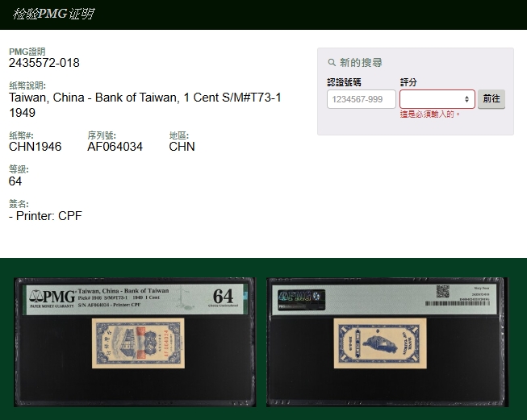Click the certificate number 2435572-018

tap(44, 63)
